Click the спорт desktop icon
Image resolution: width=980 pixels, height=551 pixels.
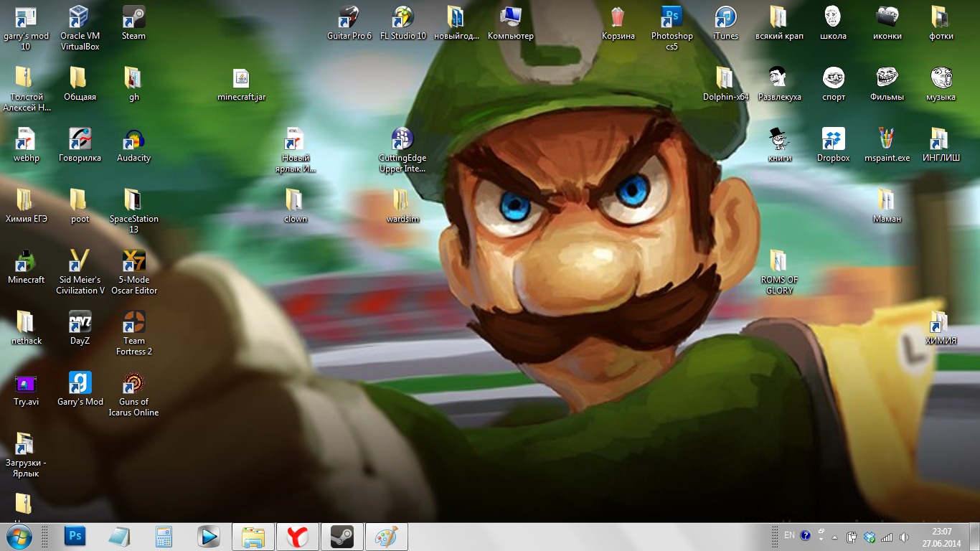(x=833, y=84)
